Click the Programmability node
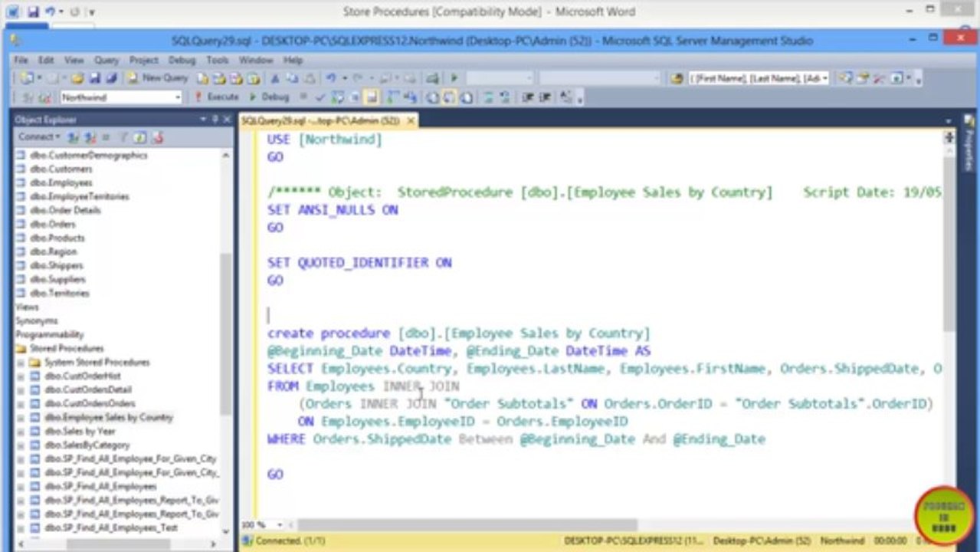 tap(50, 334)
